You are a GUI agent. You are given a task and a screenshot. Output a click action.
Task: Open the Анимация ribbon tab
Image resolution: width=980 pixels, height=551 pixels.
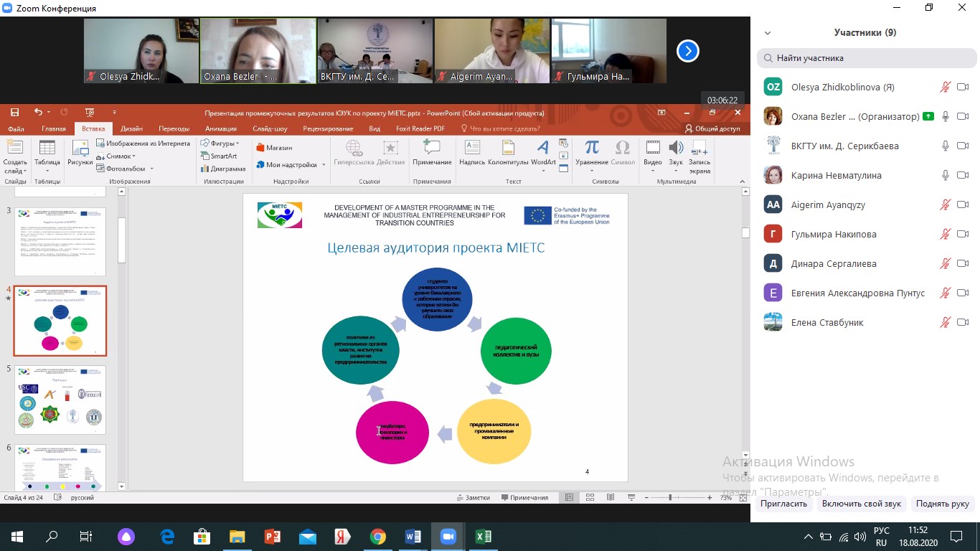(220, 129)
